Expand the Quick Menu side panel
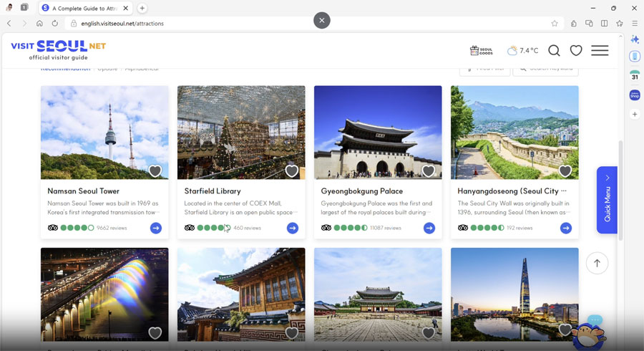644x351 pixels. pyautogui.click(x=607, y=200)
